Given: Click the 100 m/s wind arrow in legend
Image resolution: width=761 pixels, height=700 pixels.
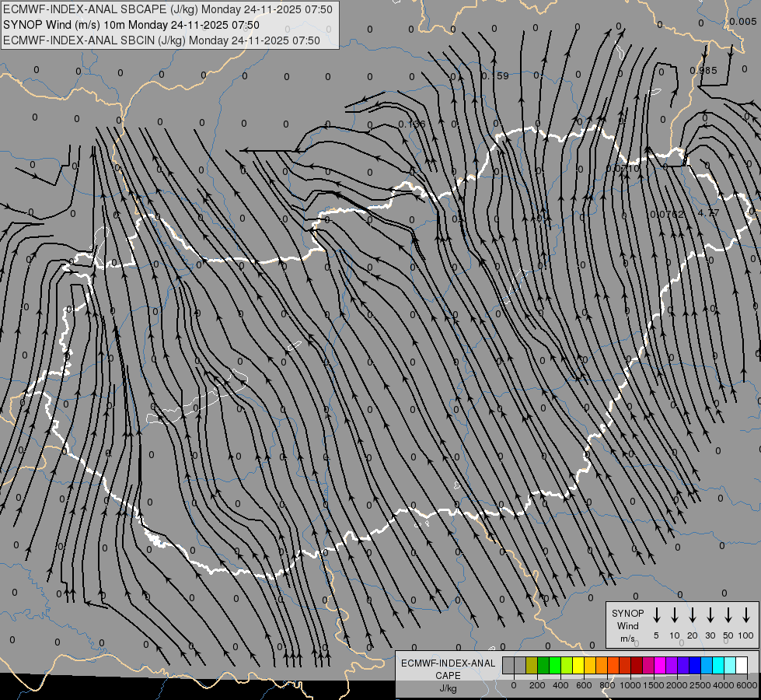Looking at the screenshot, I should [746, 615].
